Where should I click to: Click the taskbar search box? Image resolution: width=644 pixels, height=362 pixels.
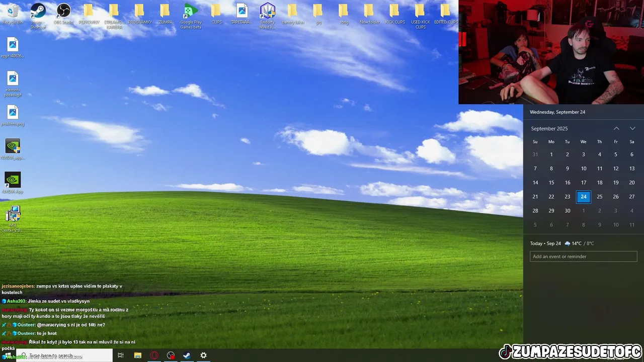(x=64, y=355)
